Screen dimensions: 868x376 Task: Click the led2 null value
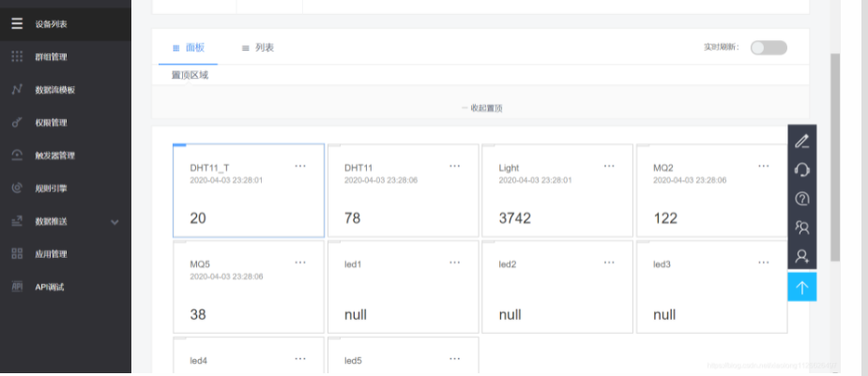point(510,315)
